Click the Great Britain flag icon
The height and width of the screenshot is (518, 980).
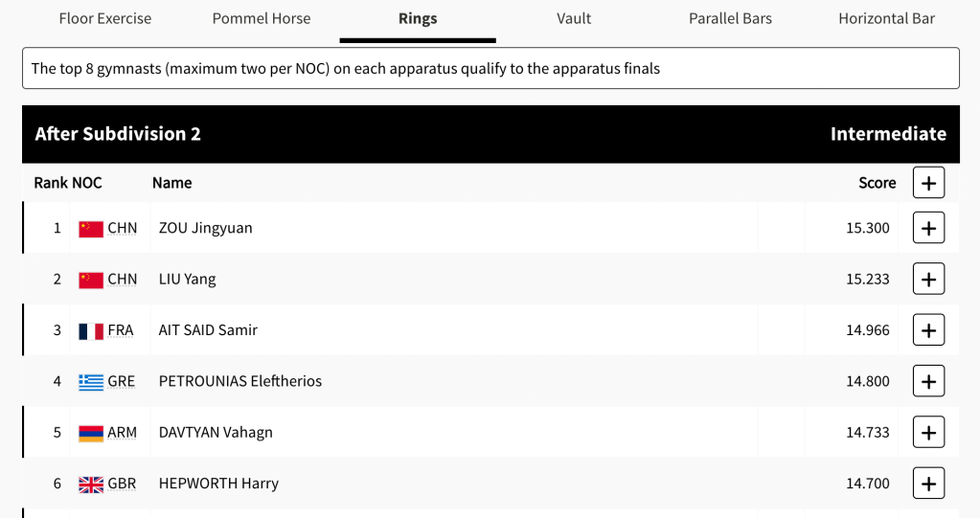91,484
